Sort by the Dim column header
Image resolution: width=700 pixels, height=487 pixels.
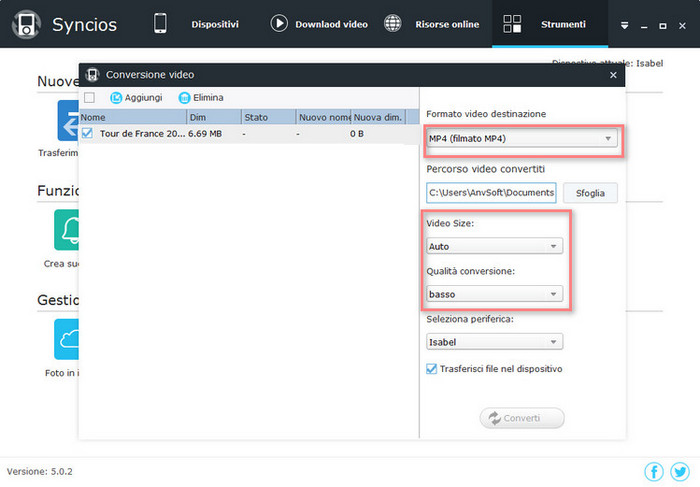click(x=214, y=117)
